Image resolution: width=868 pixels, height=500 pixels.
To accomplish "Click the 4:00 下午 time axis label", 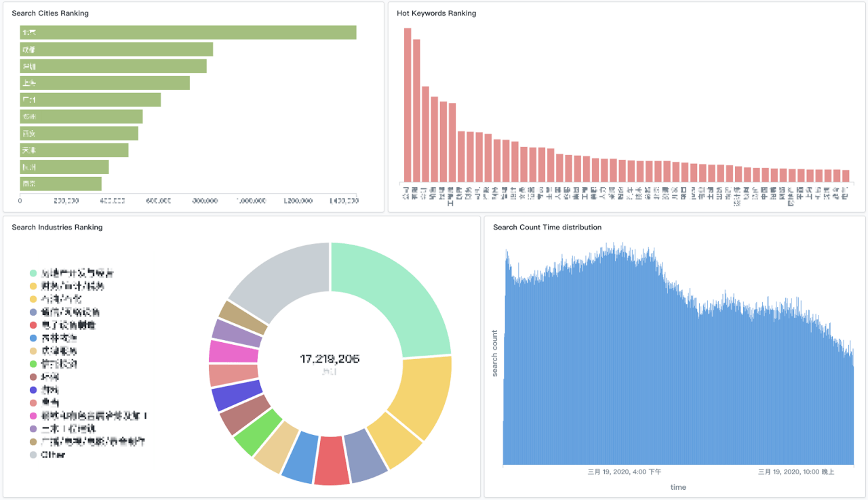I will tap(624, 472).
